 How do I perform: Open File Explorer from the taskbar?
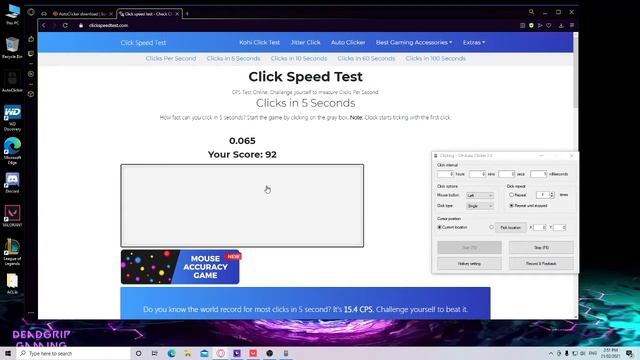coord(188,353)
